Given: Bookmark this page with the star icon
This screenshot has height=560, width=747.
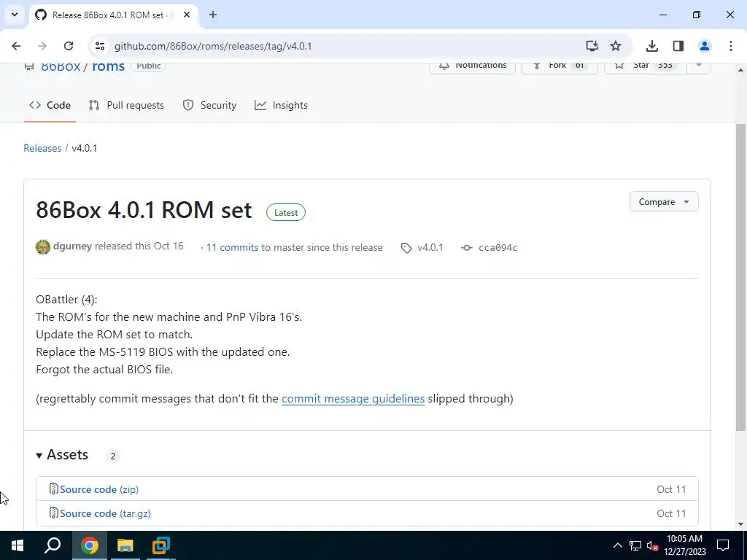Looking at the screenshot, I should [616, 46].
